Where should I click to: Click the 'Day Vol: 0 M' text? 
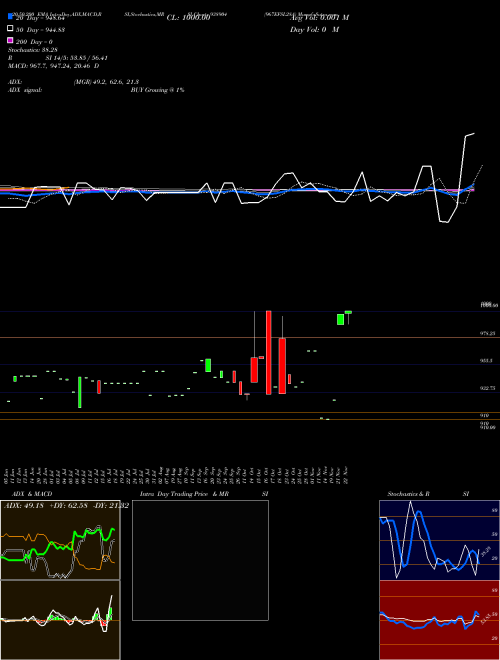tap(314, 29)
